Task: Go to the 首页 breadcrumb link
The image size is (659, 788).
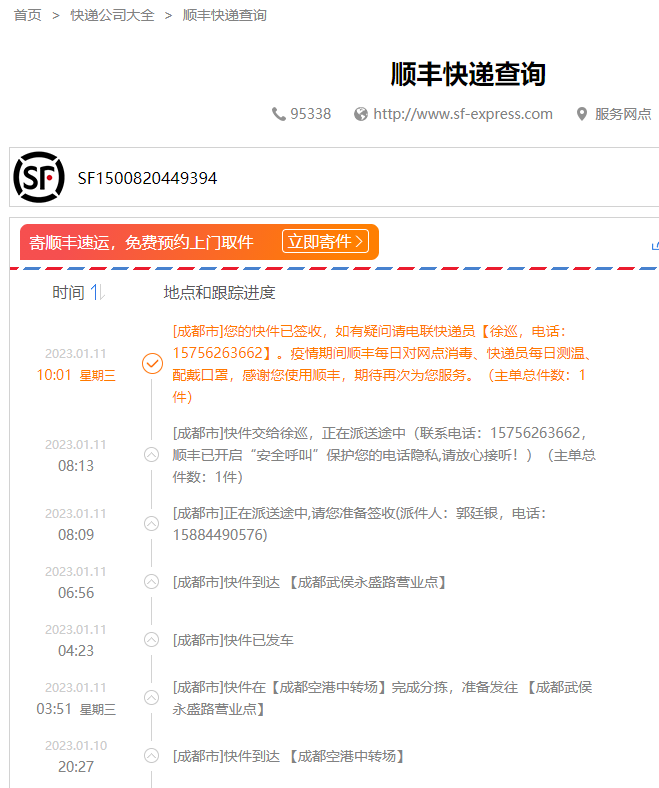Action: click(27, 15)
